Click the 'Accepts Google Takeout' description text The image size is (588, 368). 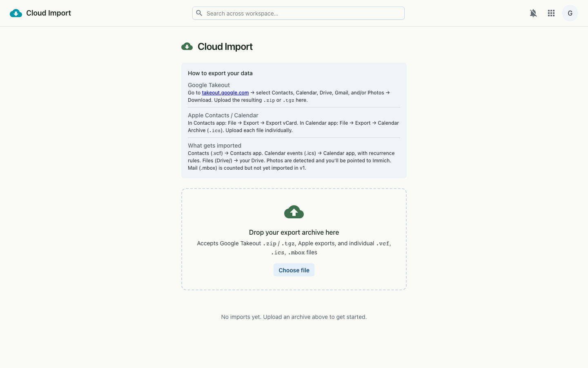[x=294, y=248]
